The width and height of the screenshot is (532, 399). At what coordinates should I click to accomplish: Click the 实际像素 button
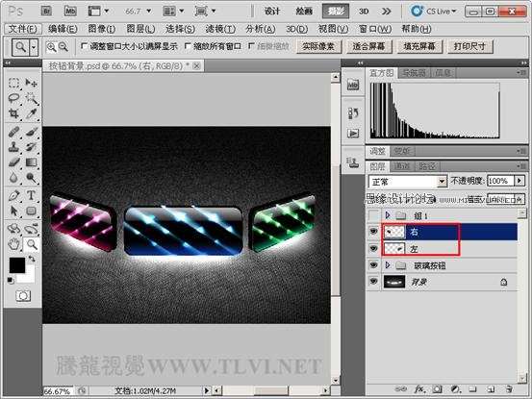[318, 46]
